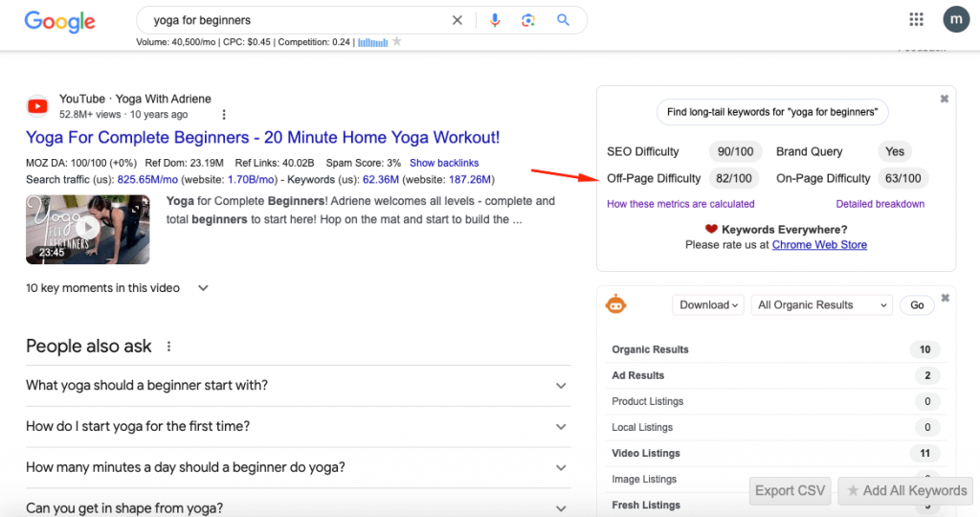Expand Can you get in shape question
The width and height of the screenshot is (980, 517).
coord(299,507)
